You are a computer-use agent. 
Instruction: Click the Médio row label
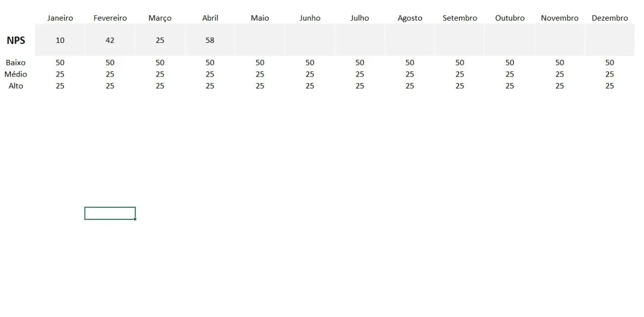[16, 74]
